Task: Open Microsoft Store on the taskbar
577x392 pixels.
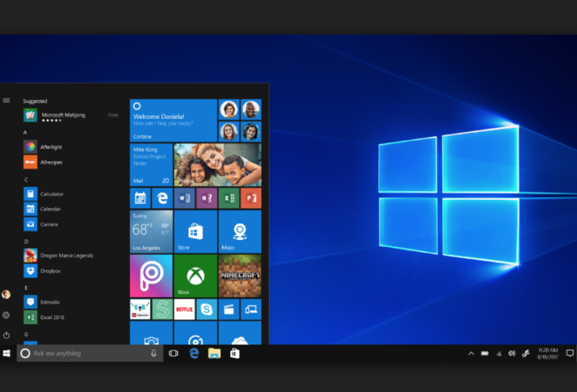Action: pyautogui.click(x=235, y=353)
